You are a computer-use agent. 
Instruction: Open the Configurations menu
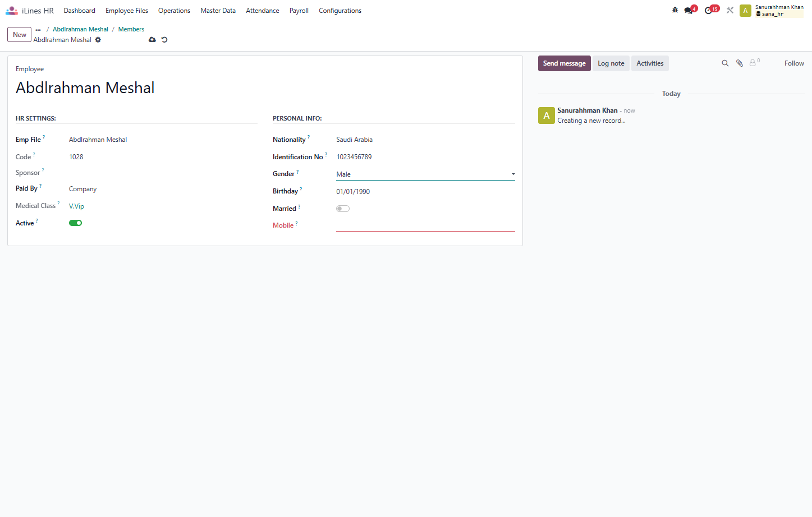[340, 11]
